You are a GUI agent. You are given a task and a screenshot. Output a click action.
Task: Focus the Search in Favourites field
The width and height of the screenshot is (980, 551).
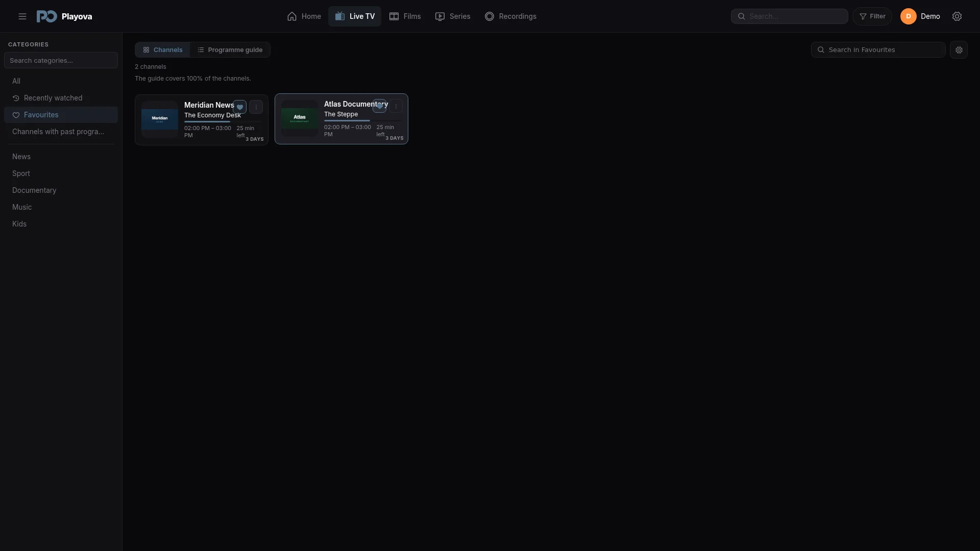(x=878, y=49)
